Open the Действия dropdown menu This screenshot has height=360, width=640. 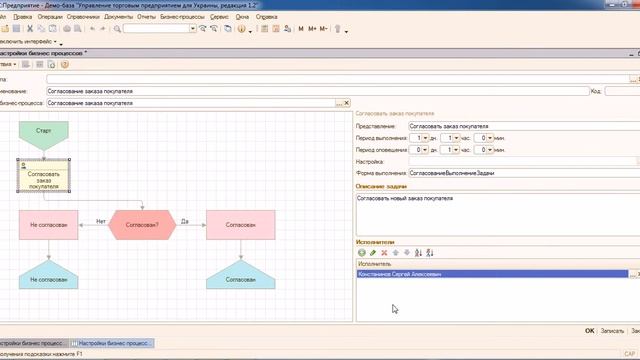pos(8,64)
